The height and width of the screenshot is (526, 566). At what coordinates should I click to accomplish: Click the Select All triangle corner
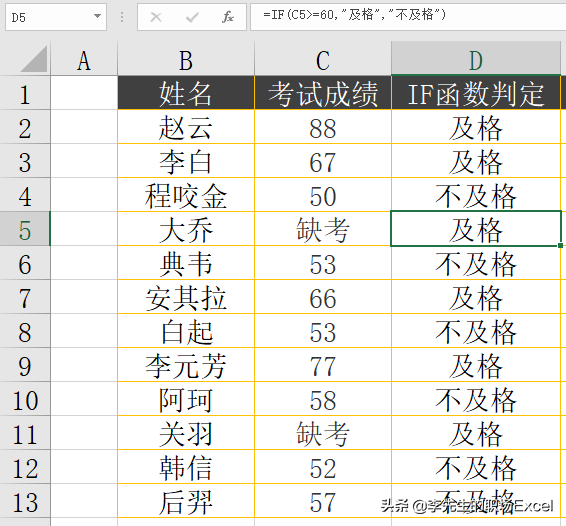(34, 59)
